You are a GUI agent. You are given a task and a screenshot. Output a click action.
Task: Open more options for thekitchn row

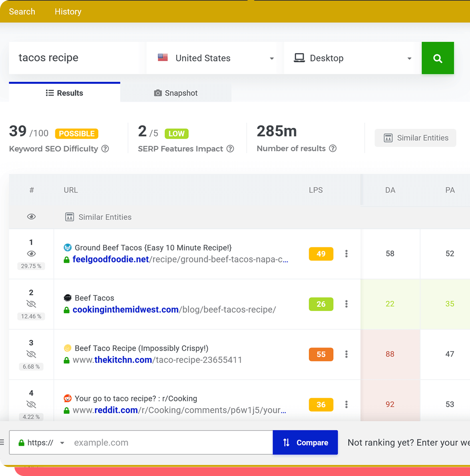(347, 354)
